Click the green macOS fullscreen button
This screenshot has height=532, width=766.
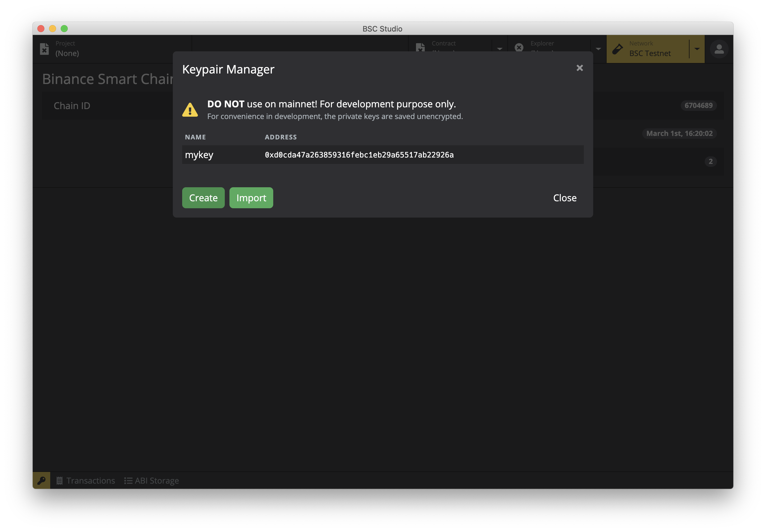coord(65,29)
